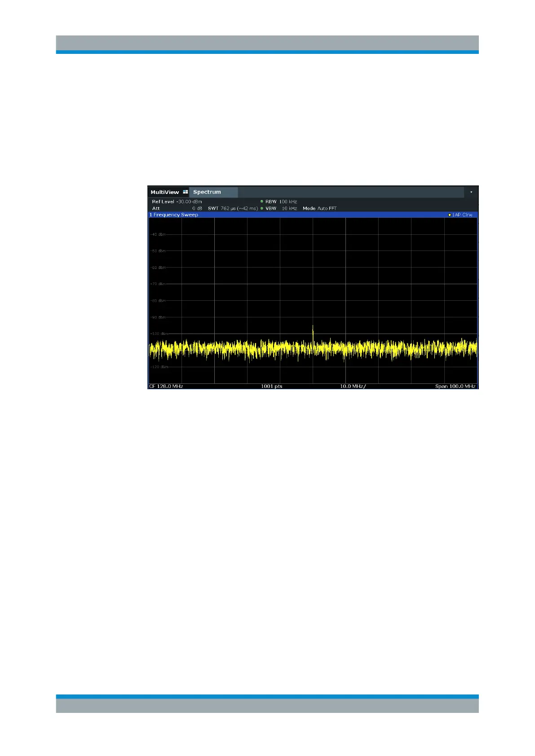This screenshot has width=535, height=756.
Task: Select the Mode Auto FFT setting
Action: coord(319,208)
